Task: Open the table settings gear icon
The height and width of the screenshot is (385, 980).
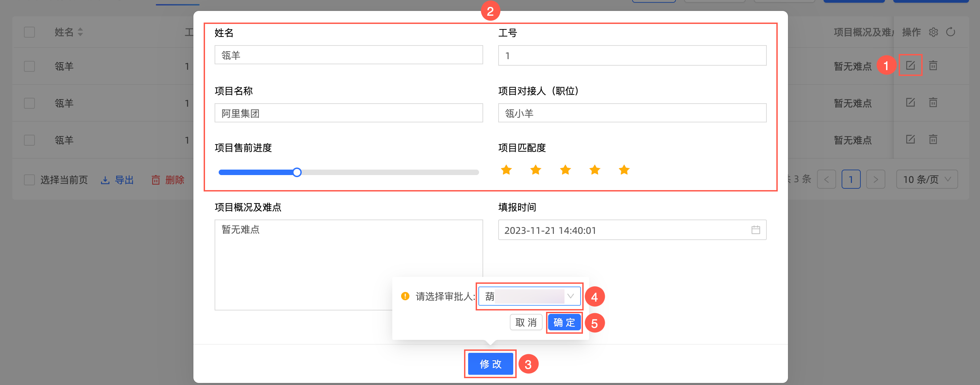Action: (x=933, y=32)
